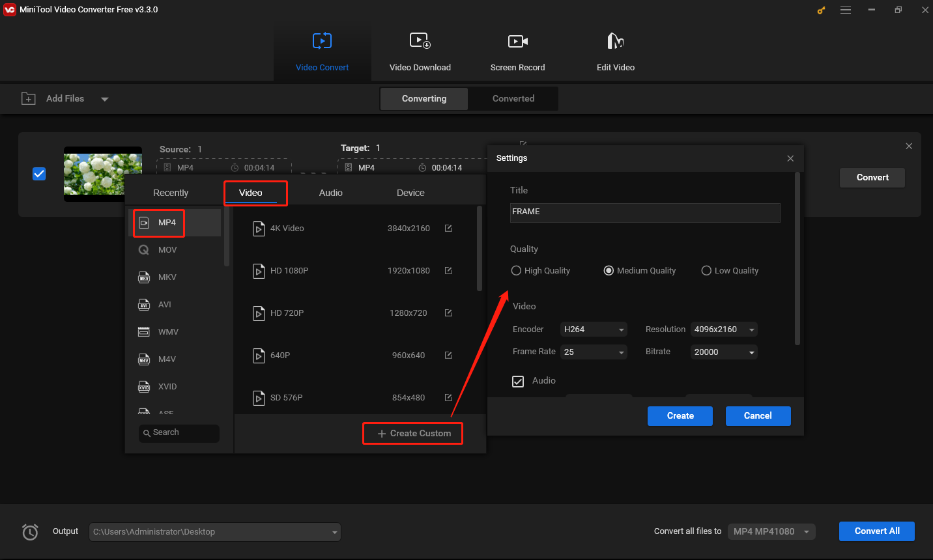Click the format Search field
Screen dimensions: 933x560
[179, 433]
